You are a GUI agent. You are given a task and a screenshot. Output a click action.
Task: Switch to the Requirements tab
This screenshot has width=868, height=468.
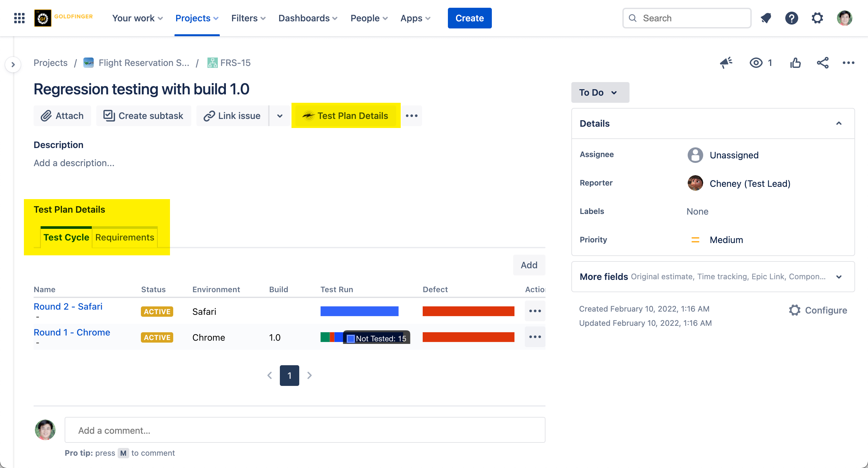click(x=125, y=238)
